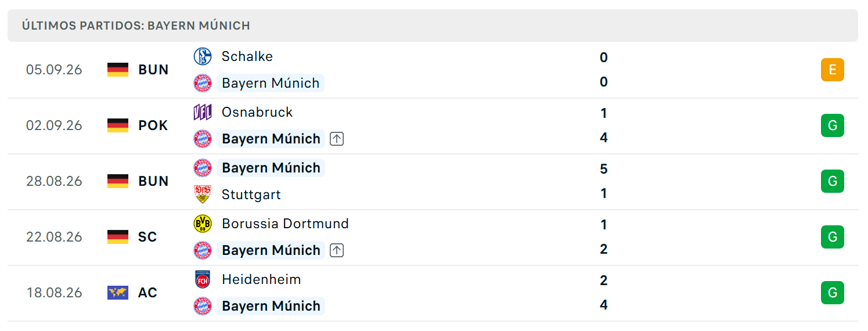
Task: Click the green G badge for Heidenheim match
Action: click(832, 293)
